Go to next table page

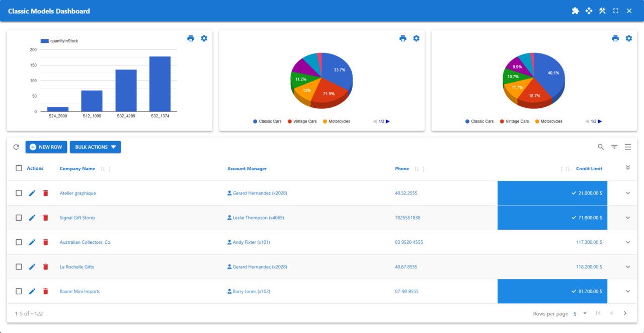point(625,313)
